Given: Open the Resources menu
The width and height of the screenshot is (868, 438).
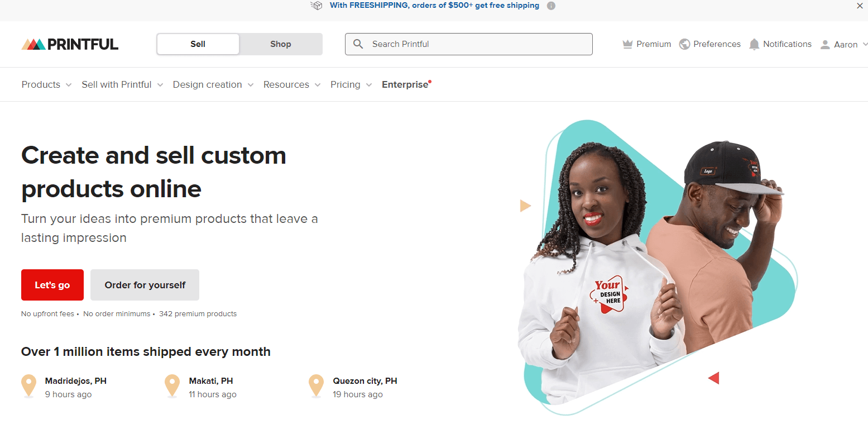Looking at the screenshot, I should [x=292, y=84].
